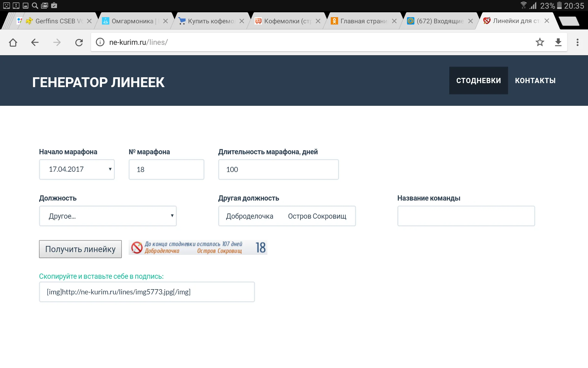Viewport: 588px width, 368px height.
Task: Open Chrome downloads via download icon
Action: [x=558, y=42]
